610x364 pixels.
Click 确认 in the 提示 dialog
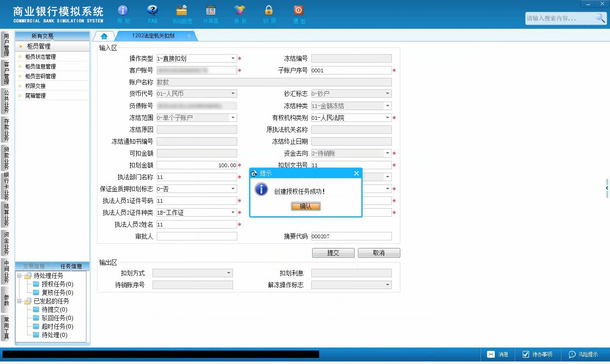[x=305, y=206]
